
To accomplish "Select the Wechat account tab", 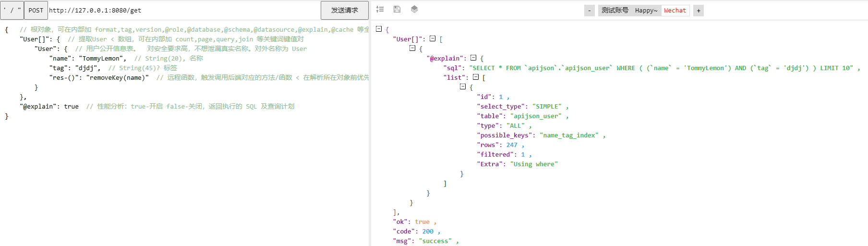I will tap(675, 11).
